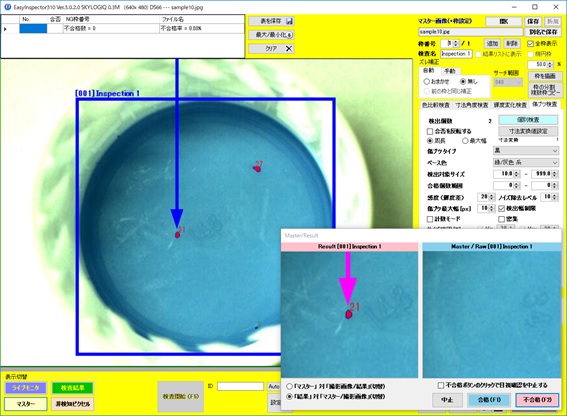
Task: Open the ベース色 dropdown
Action: tap(526, 162)
